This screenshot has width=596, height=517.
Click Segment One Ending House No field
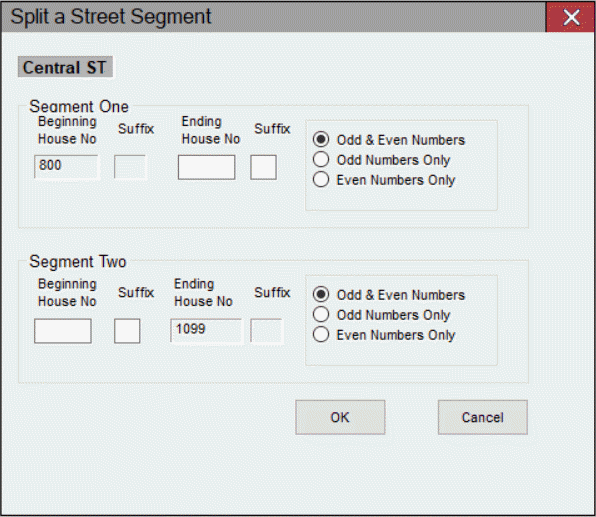coord(206,167)
